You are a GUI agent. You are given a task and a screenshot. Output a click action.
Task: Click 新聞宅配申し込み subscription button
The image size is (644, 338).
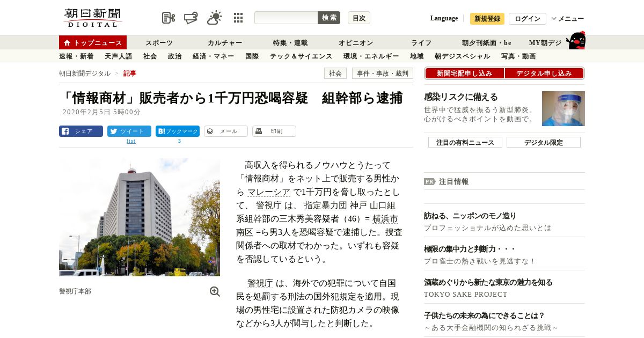tap(464, 74)
